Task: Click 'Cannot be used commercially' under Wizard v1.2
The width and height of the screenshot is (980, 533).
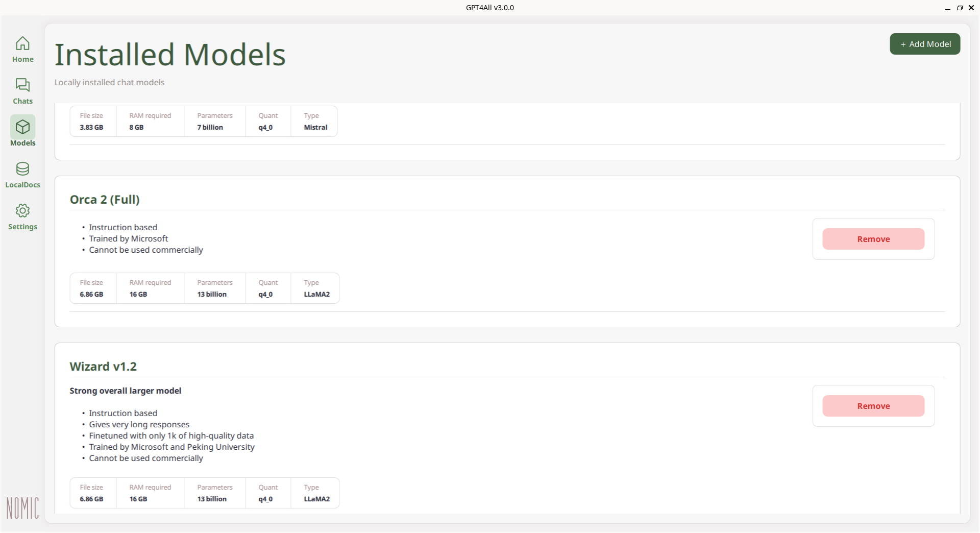Action: pos(146,458)
